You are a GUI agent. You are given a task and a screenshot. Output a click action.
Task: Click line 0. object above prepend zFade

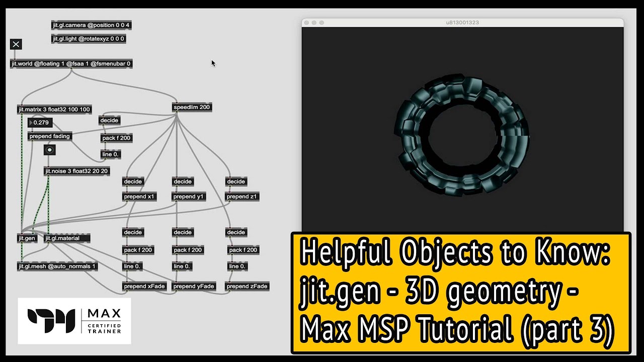237,266
